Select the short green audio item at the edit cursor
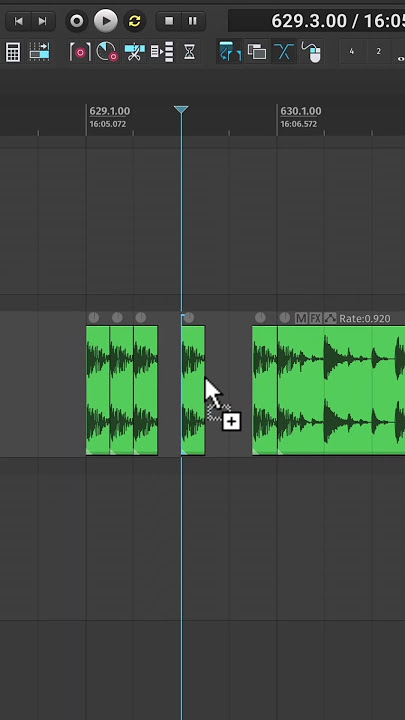 (193, 390)
